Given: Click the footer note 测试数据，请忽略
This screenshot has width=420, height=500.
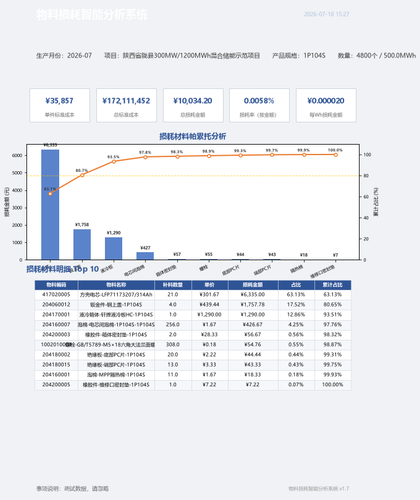Looking at the screenshot, I should coord(86,489).
